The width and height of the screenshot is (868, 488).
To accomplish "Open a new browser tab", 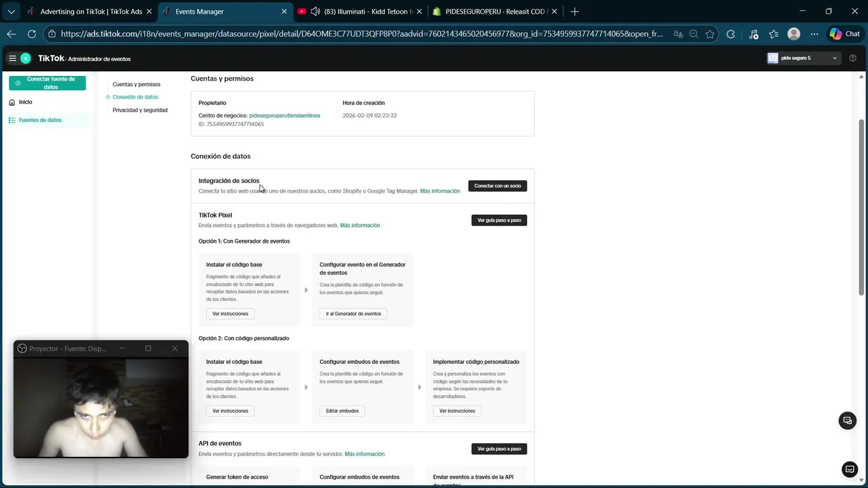I will pyautogui.click(x=574, y=12).
